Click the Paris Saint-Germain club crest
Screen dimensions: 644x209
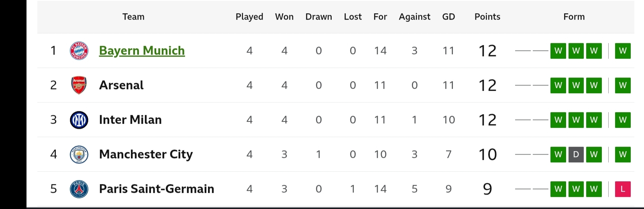click(x=79, y=189)
